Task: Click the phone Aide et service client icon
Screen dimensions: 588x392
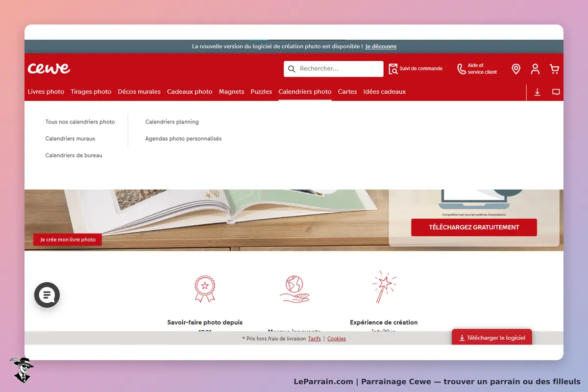Action: [x=462, y=69]
